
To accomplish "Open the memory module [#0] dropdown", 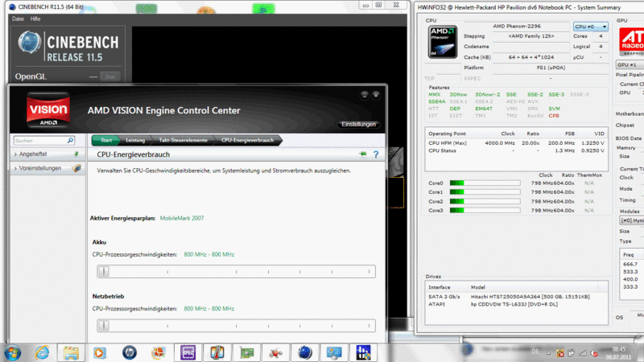I will coord(632,220).
